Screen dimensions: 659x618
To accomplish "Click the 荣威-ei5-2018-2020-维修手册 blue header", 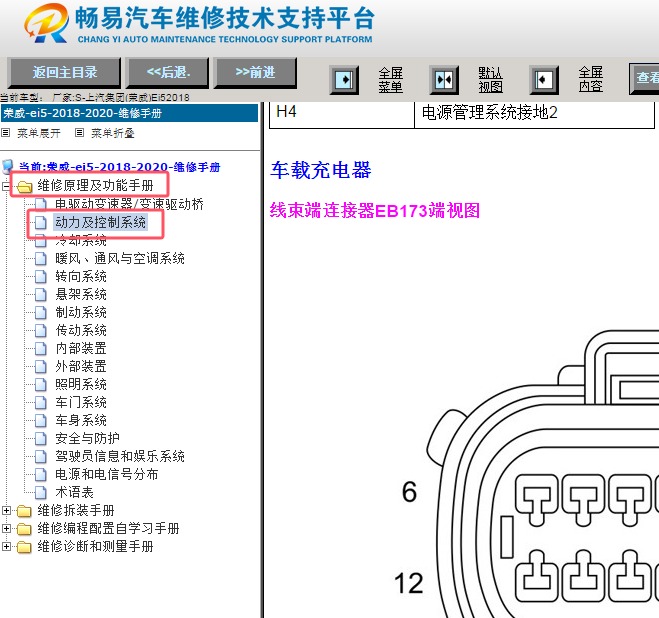I will (129, 114).
